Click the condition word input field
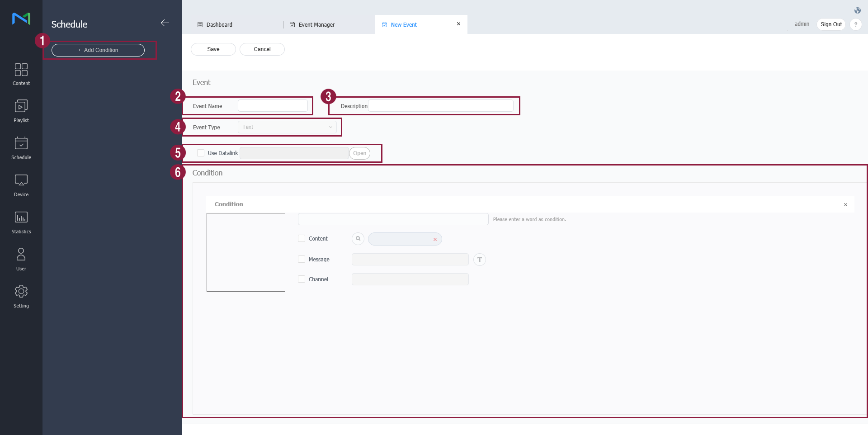 (393, 219)
